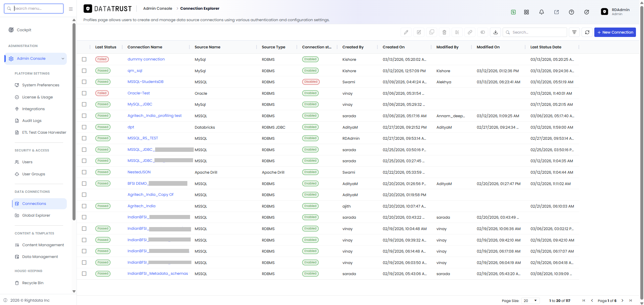Click the sidebar scrollbar up arrow
The width and height of the screenshot is (644, 305).
pyautogui.click(x=74, y=20)
